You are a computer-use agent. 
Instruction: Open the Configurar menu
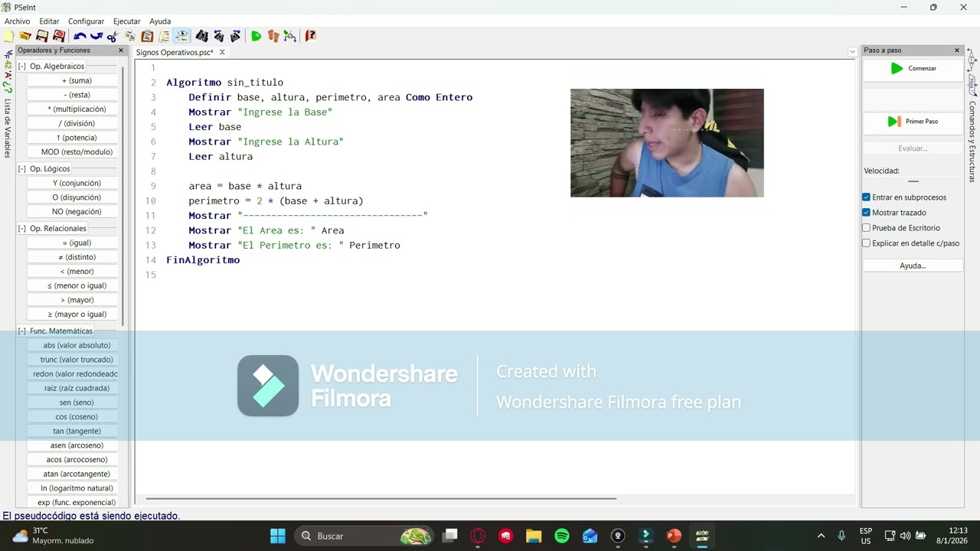[86, 21]
